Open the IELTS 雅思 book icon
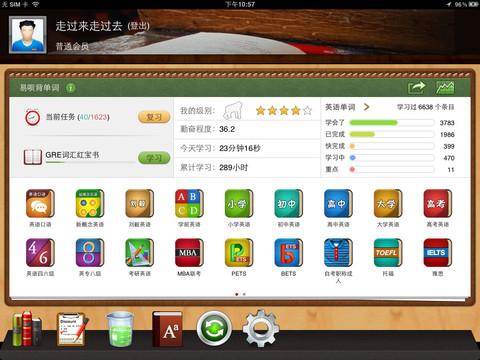 click(437, 252)
